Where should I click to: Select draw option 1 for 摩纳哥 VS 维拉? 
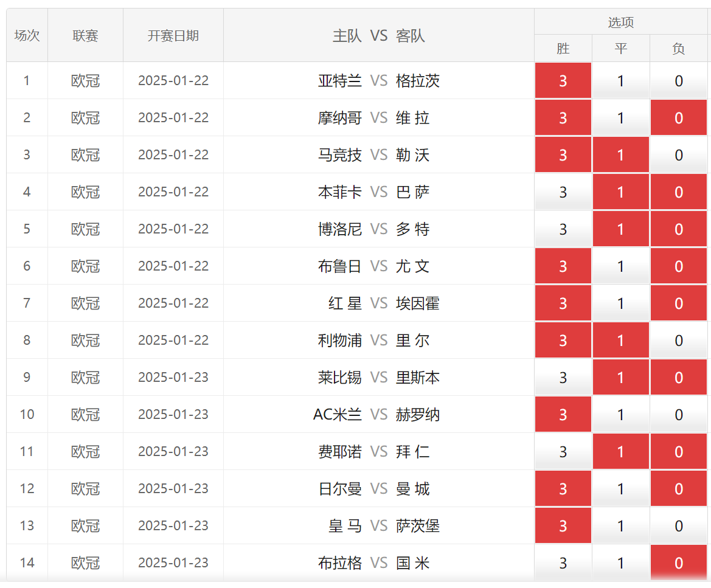pyautogui.click(x=621, y=118)
